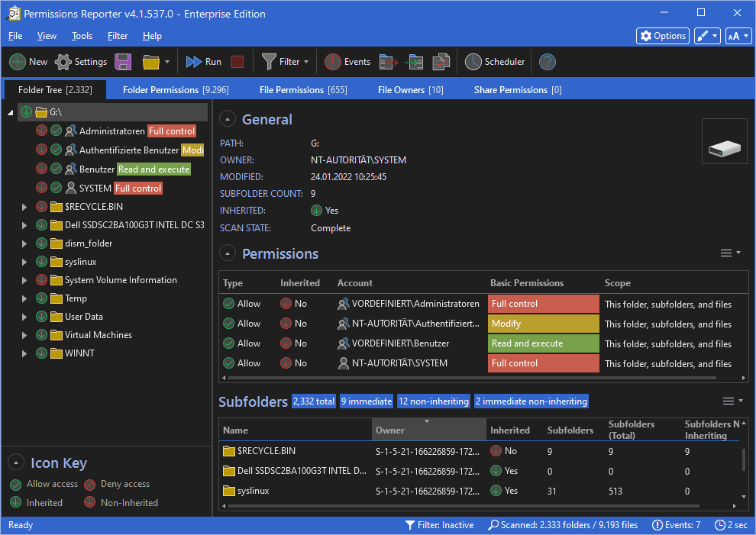The image size is (756, 535).
Task: Click the Modify permission cell
Action: click(544, 324)
